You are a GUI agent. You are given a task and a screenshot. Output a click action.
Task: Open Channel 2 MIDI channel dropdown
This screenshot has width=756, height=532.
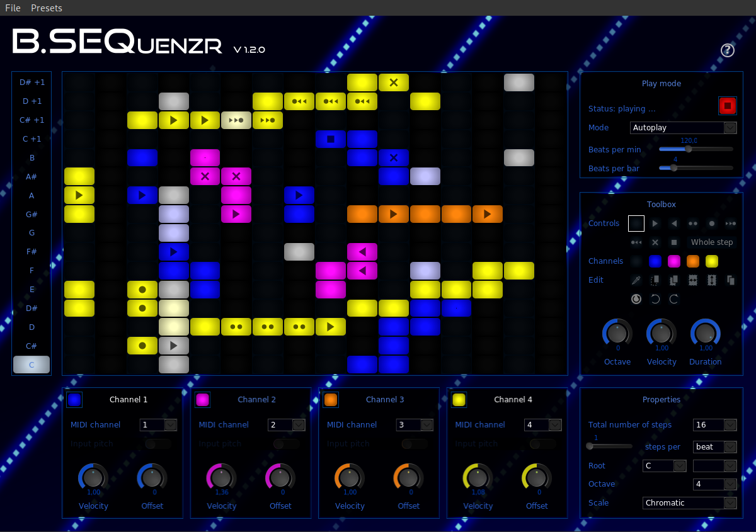point(286,425)
